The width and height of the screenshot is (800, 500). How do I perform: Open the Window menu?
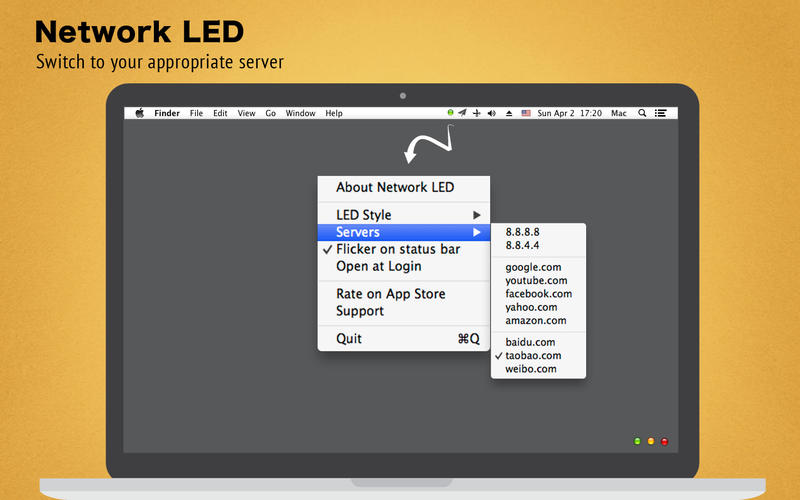(301, 113)
